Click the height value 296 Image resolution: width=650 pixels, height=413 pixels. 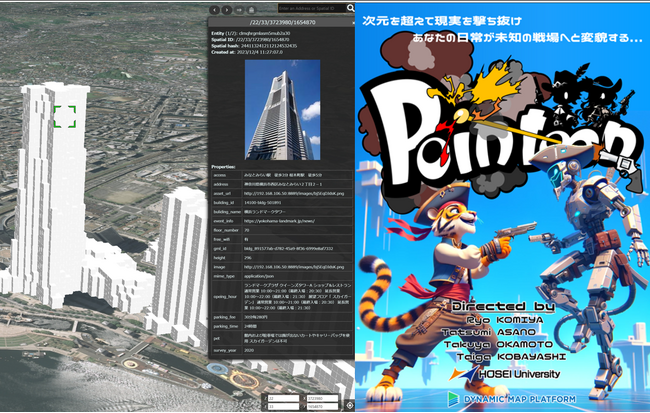[x=247, y=258]
